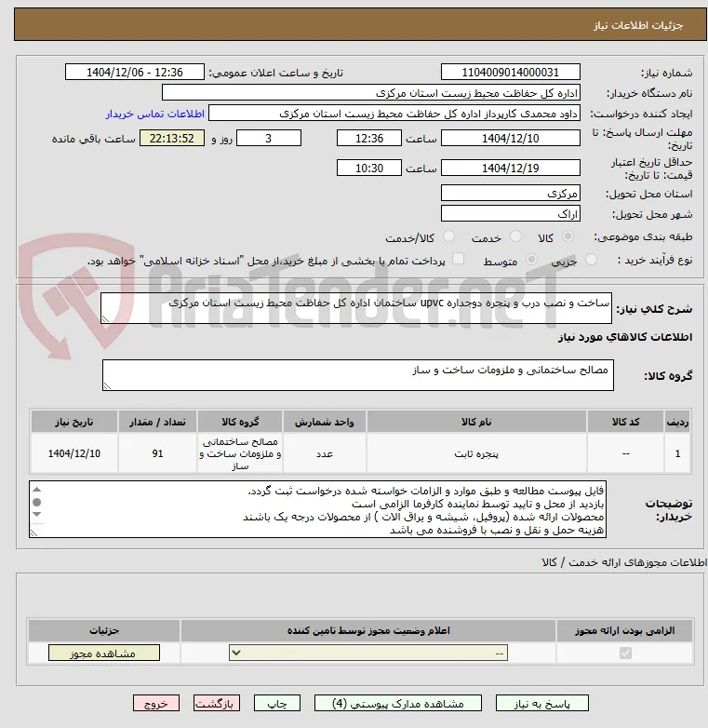Open the اعلام وضعیت مجوز dropdown

point(368,653)
